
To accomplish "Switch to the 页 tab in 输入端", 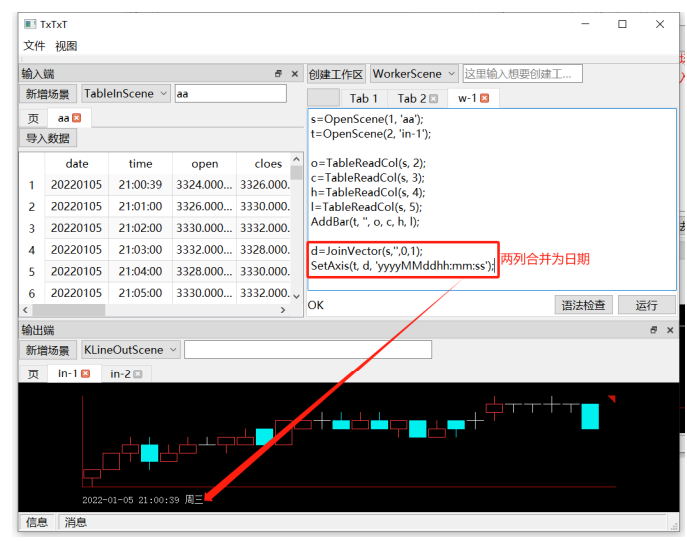I will 33,118.
